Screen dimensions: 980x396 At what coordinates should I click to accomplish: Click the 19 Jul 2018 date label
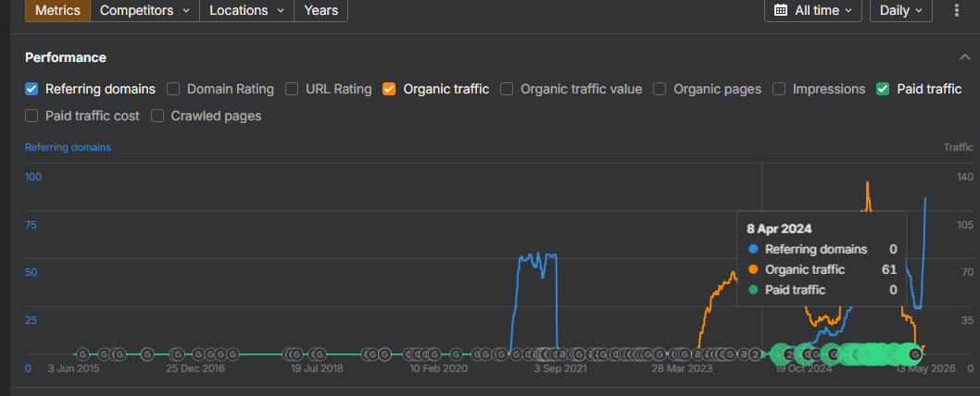[317, 368]
